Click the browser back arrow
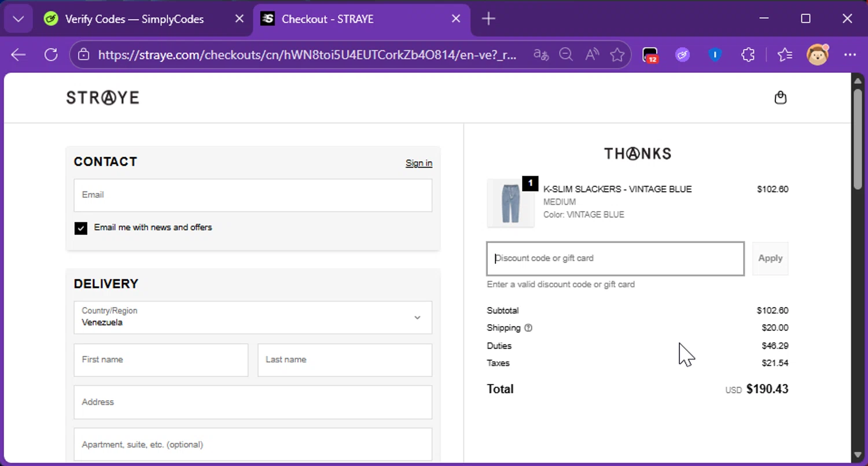Viewport: 868px width, 466px height. 19,55
